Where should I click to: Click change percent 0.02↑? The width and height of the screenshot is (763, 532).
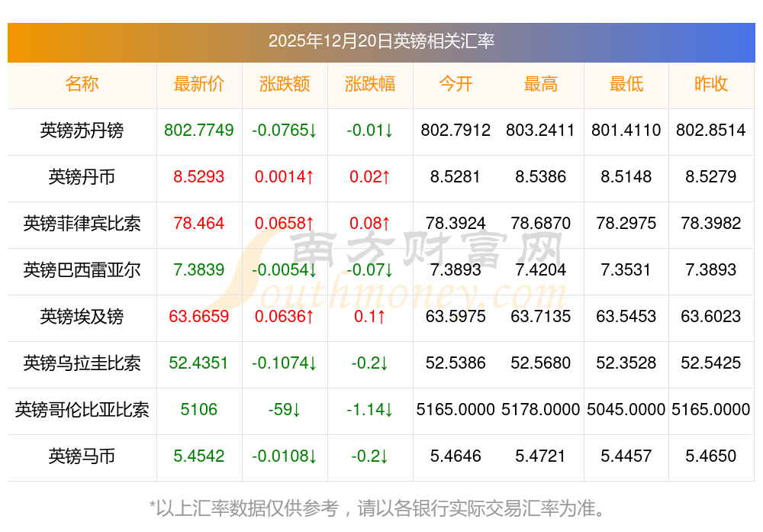(x=370, y=176)
